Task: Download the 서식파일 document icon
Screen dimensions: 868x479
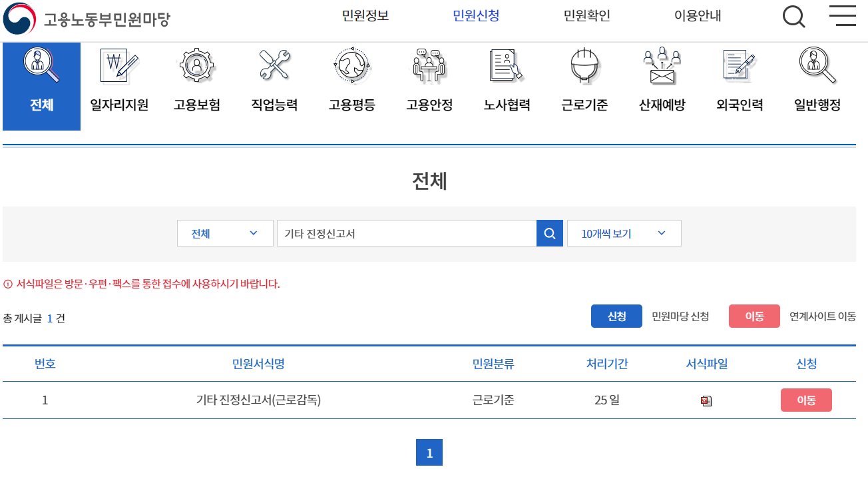Action: 706,400
